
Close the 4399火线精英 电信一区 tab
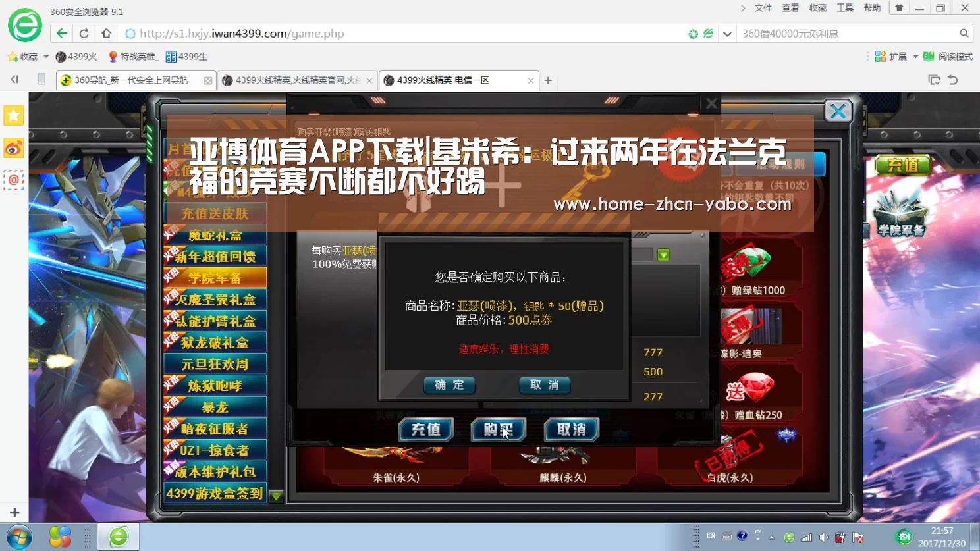click(x=531, y=80)
